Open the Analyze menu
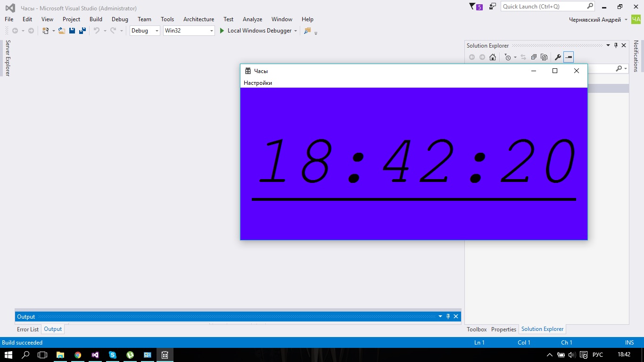Screen dimensions: 644x362 (252, 19)
